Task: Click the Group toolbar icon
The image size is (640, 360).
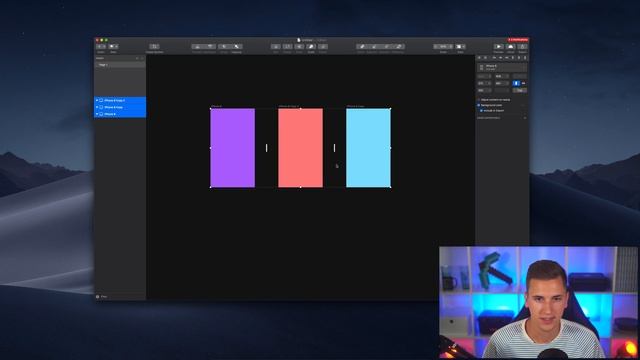Action: pyautogui.click(x=224, y=47)
